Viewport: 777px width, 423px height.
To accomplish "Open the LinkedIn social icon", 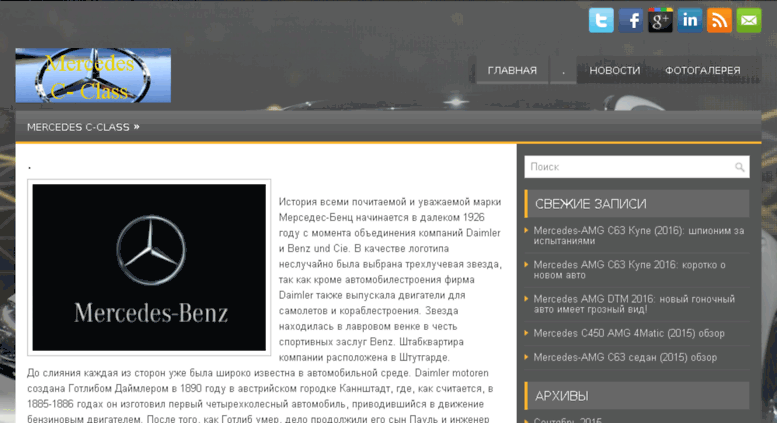I will pyautogui.click(x=690, y=20).
